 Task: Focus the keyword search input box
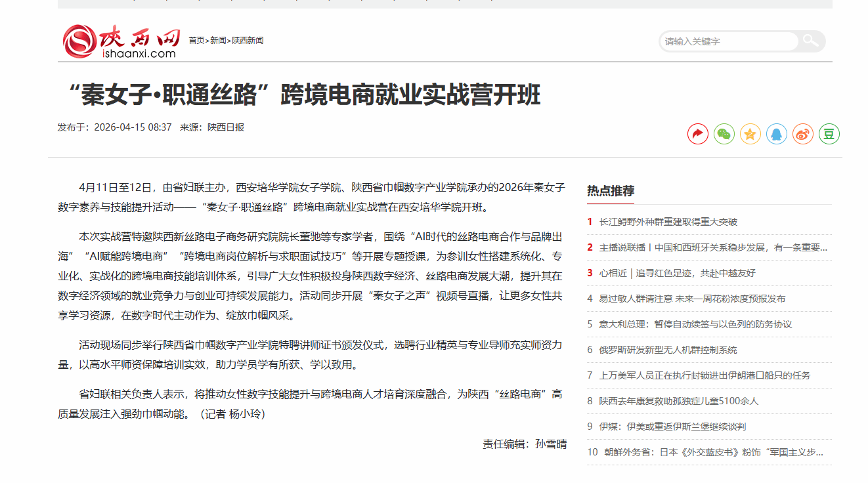727,41
